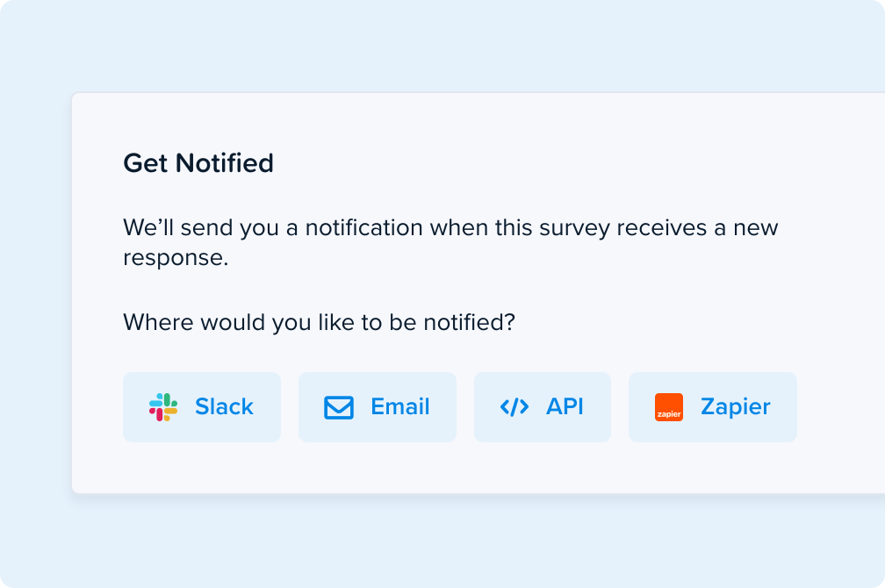Click the word "response." in the description

[x=176, y=258]
